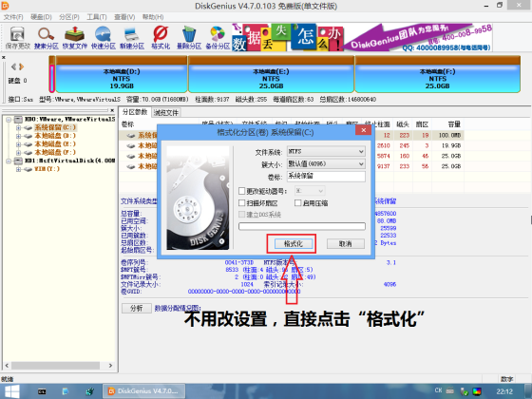Image resolution: width=532 pixels, height=399 pixels.
Task: Open the 帮助(H) menu
Action: (x=153, y=17)
